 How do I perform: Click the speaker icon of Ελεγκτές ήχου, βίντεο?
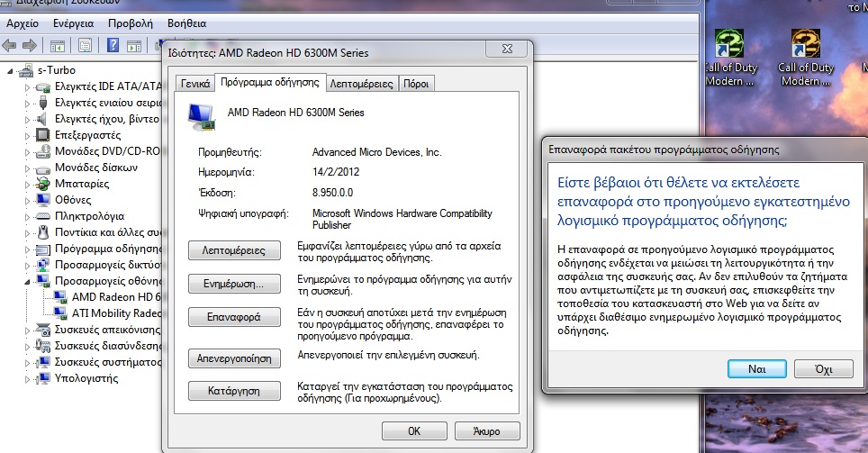click(x=41, y=119)
